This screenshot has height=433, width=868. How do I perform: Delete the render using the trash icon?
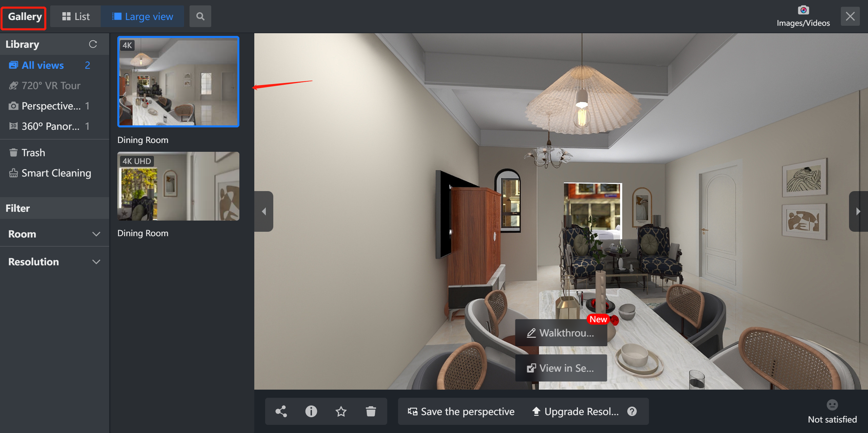tap(371, 411)
